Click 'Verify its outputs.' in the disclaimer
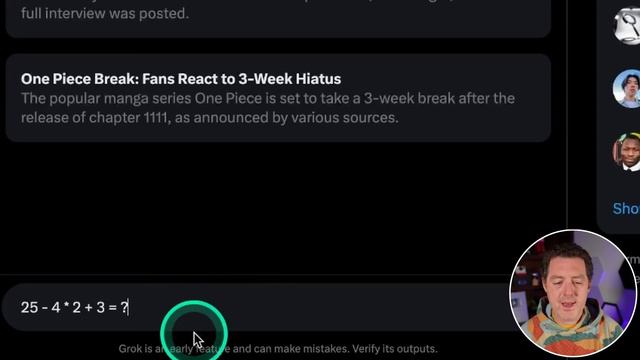Image resolution: width=640 pixels, height=360 pixels. tap(395, 349)
